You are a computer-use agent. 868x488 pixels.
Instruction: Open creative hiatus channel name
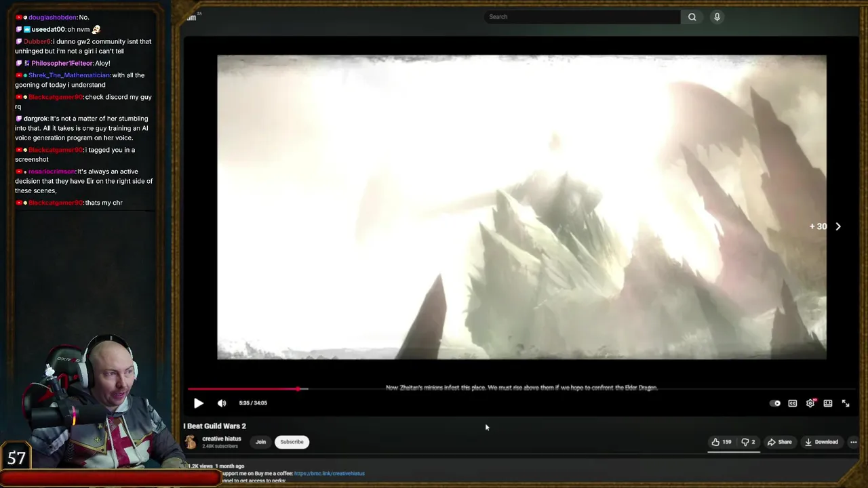(222, 439)
